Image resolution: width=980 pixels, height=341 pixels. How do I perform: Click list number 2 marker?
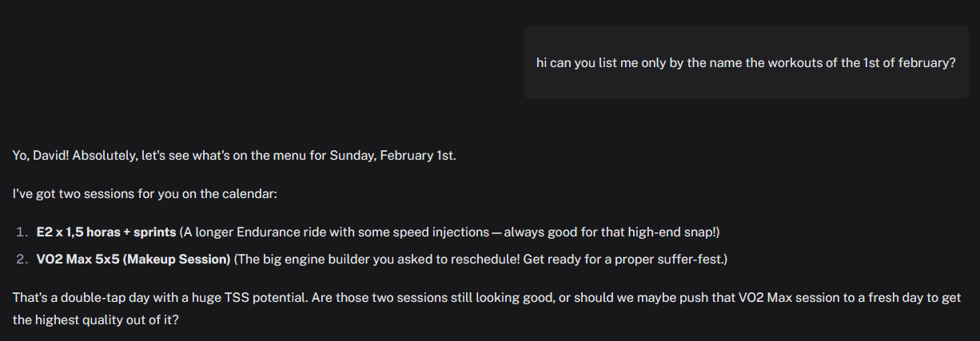point(22,260)
